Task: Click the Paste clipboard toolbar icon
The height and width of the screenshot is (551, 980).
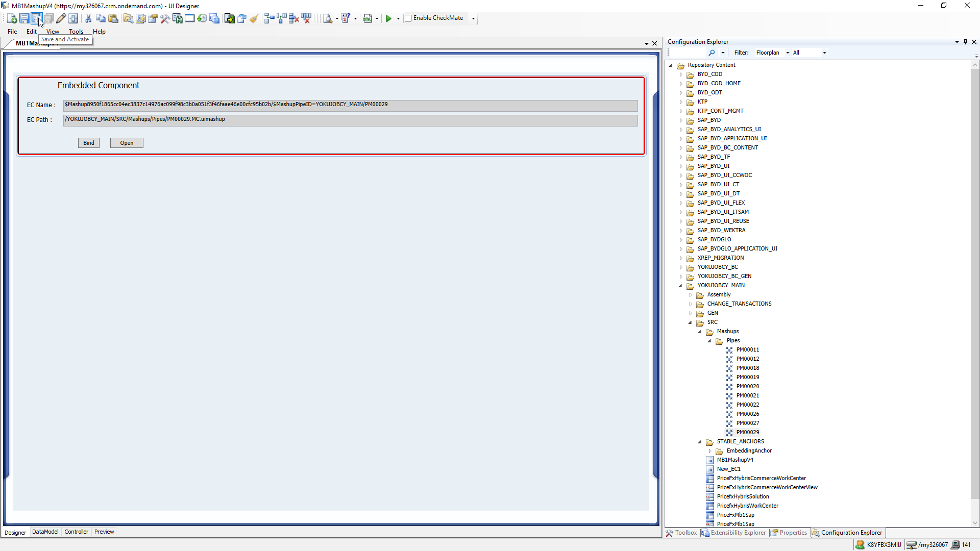Action: (x=113, y=18)
